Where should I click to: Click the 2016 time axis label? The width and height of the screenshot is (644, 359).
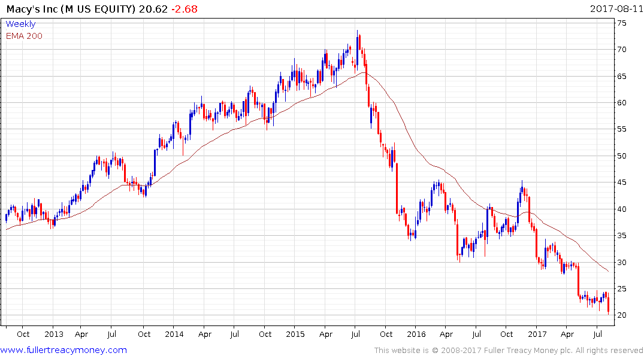click(x=416, y=334)
